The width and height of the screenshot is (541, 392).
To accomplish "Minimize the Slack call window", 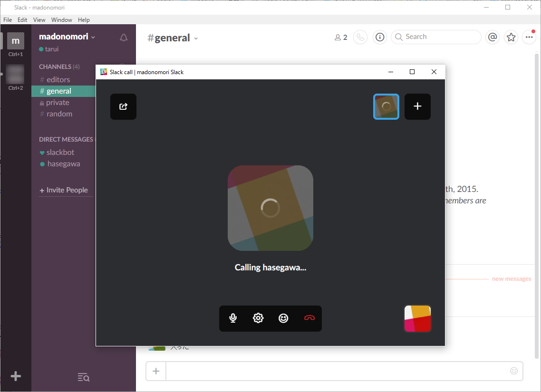I will point(391,72).
